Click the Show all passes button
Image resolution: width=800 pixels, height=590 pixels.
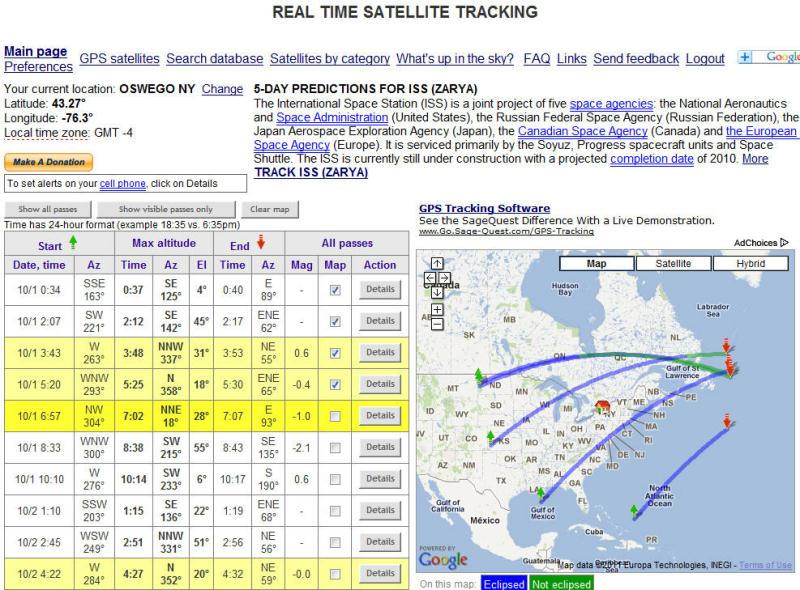pos(48,209)
